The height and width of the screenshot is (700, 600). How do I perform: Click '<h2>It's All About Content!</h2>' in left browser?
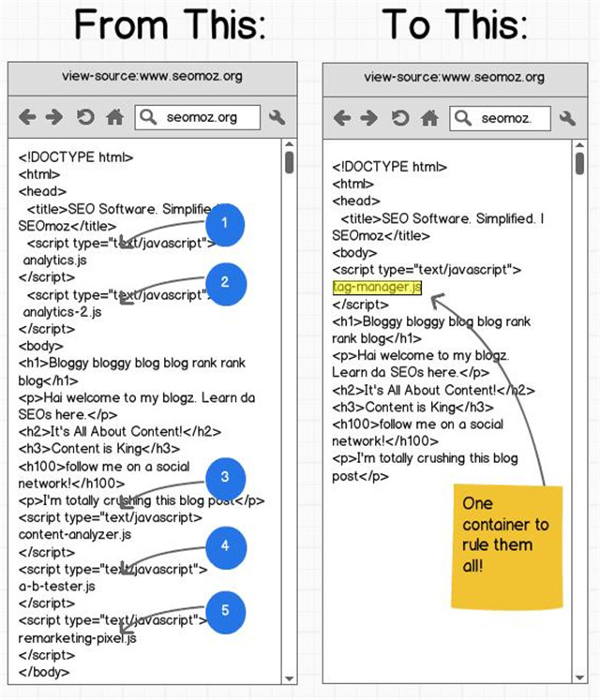point(120,431)
